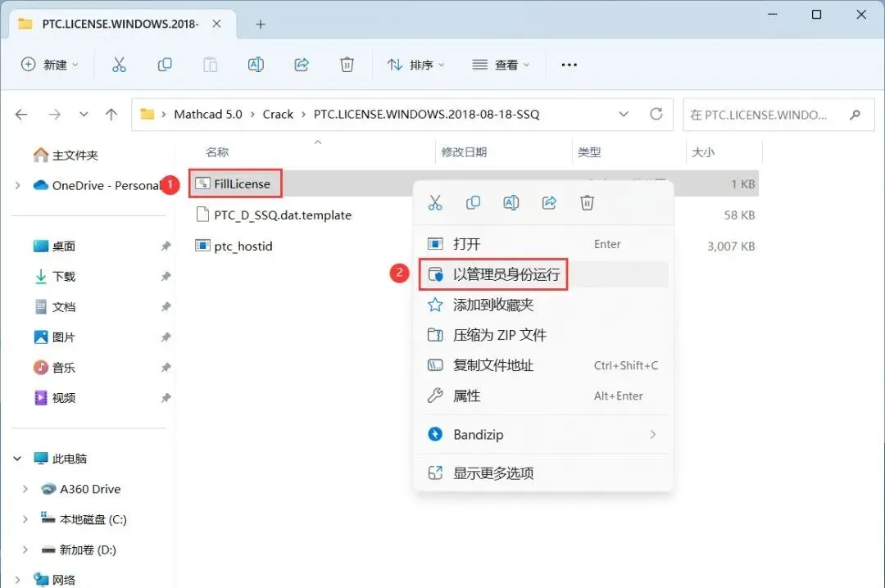This screenshot has height=588, width=885.
Task: Select the ptc_hostid file
Action: (x=234, y=246)
